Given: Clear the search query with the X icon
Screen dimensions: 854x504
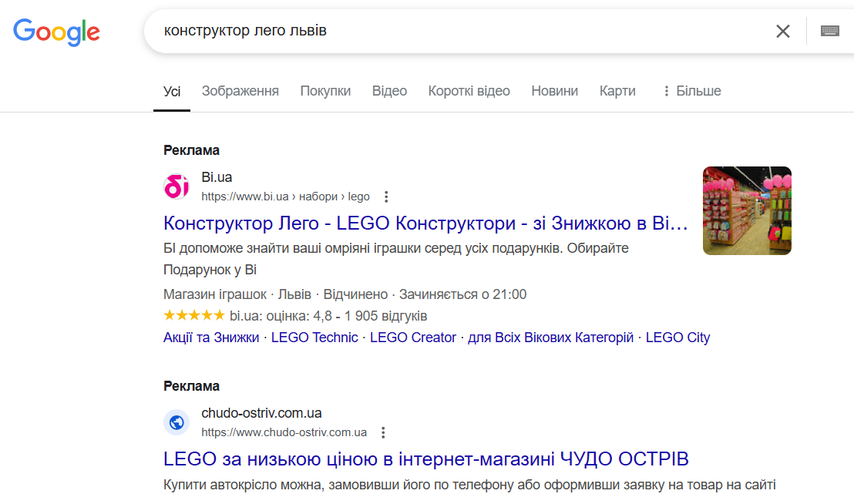Looking at the screenshot, I should [x=783, y=31].
